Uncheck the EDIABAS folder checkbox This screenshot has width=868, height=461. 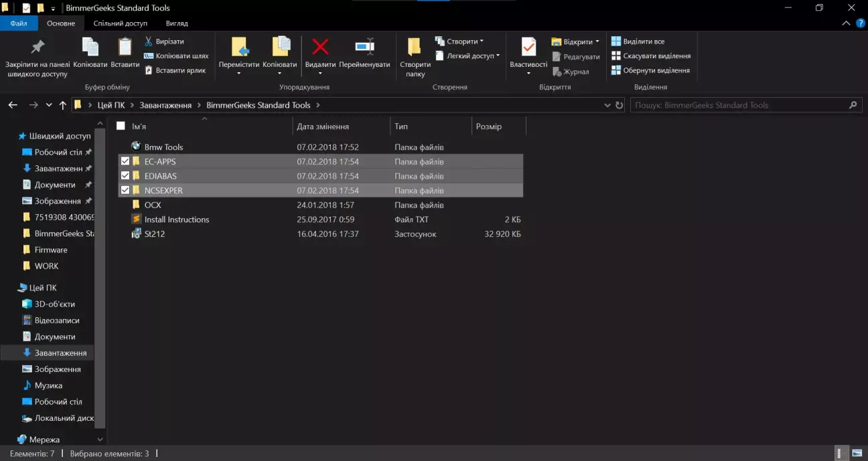(125, 176)
